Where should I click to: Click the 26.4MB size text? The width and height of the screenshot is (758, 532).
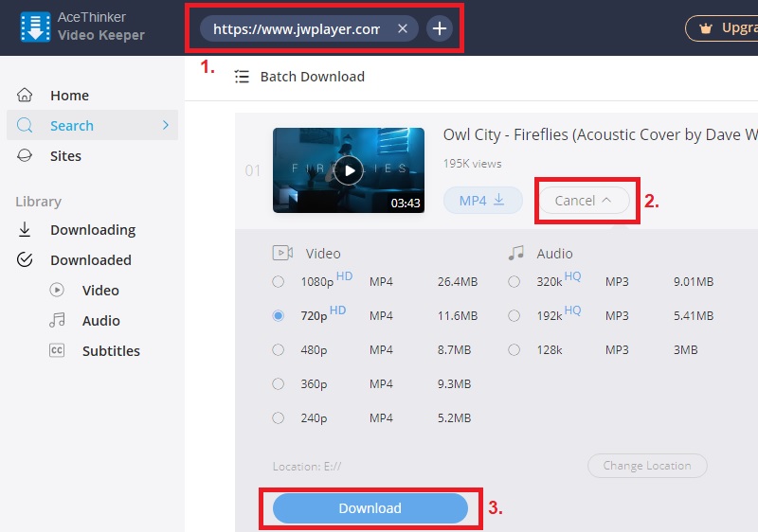click(x=458, y=281)
